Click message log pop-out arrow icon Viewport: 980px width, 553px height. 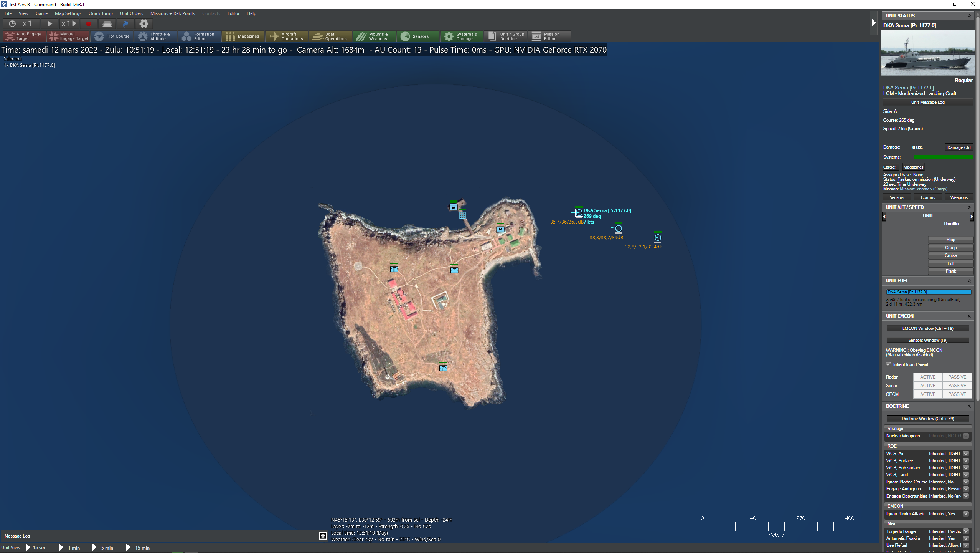tap(323, 536)
